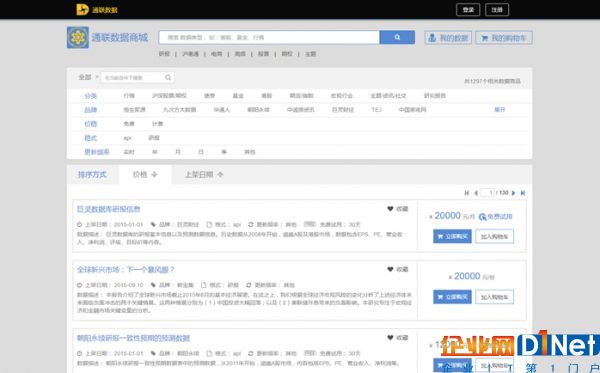Filter brand by 华通人

pos(222,110)
